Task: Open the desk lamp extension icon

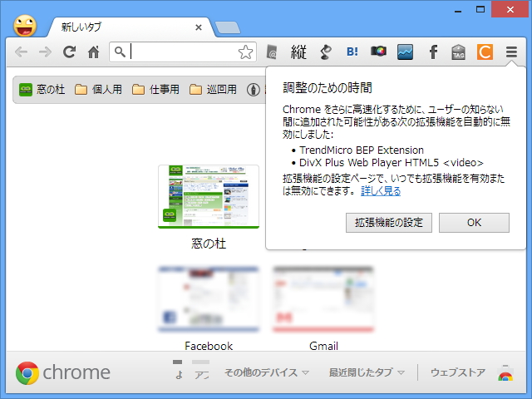Action: tap(325, 52)
